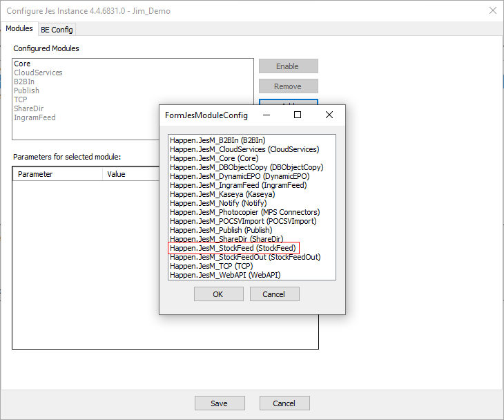Viewport: 504px width, 420px height.
Task: Choose Happen.JesM_WebAPI module entry
Action: point(225,275)
